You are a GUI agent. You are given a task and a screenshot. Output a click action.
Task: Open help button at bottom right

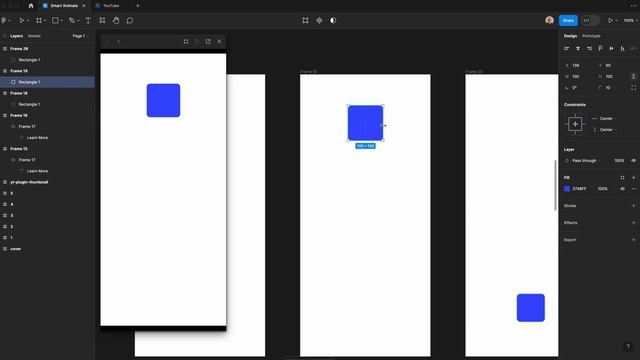pos(628,347)
